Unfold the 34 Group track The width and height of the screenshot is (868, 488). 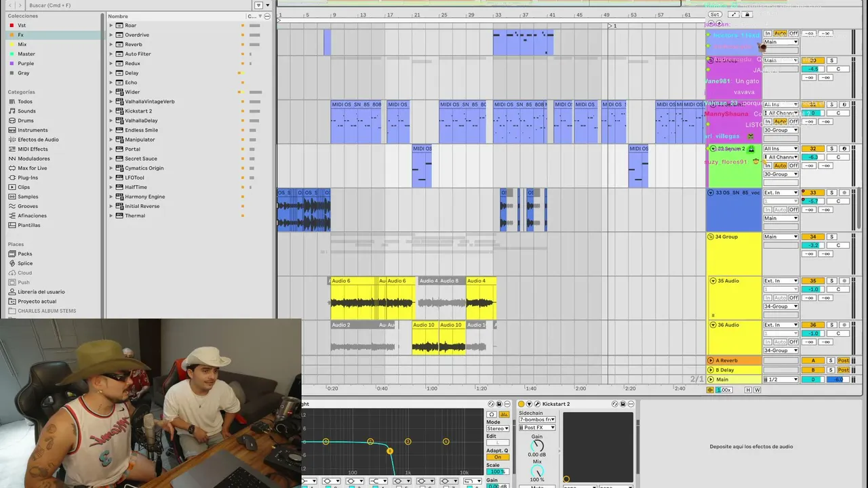click(x=711, y=237)
